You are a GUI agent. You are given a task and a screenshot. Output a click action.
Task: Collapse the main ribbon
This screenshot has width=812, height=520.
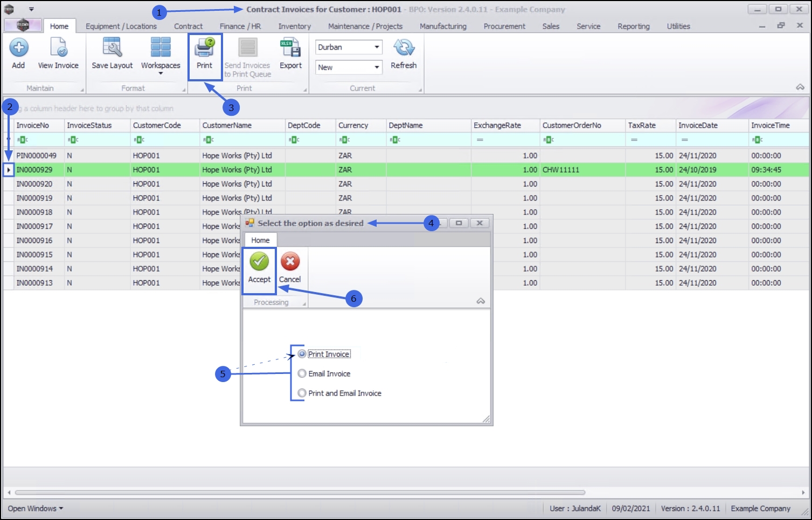[800, 87]
